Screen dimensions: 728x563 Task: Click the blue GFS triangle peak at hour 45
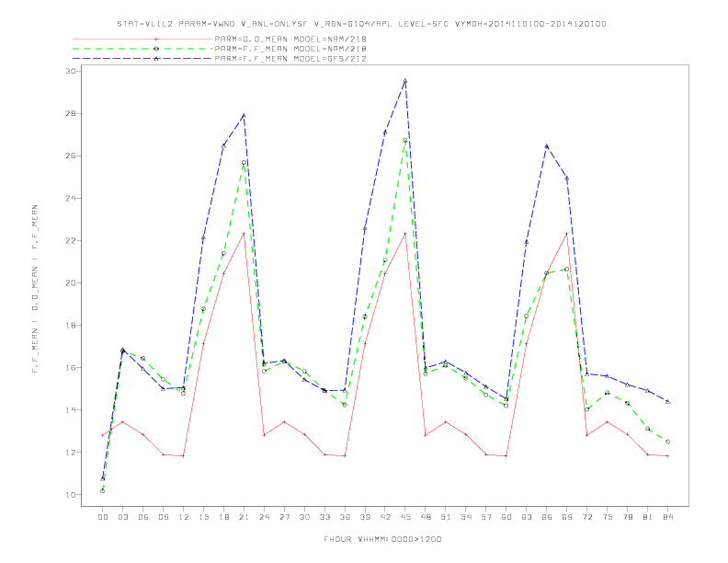pyautogui.click(x=405, y=81)
